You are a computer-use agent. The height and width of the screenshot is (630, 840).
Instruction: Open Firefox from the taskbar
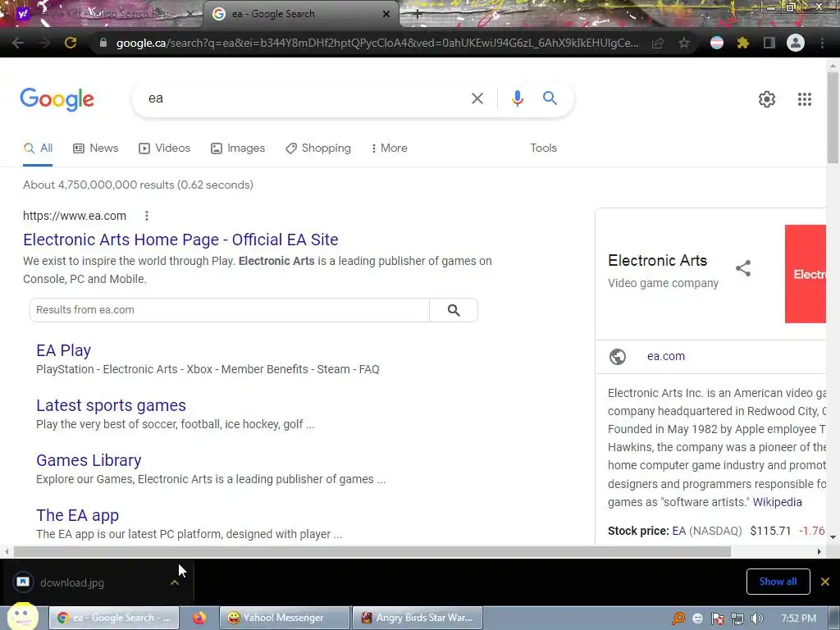[199, 618]
